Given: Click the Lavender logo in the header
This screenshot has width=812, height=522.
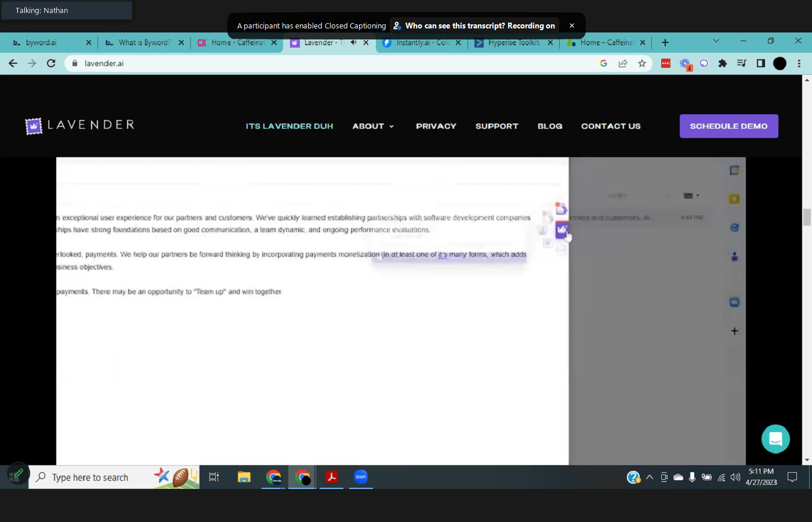Looking at the screenshot, I should coord(80,125).
